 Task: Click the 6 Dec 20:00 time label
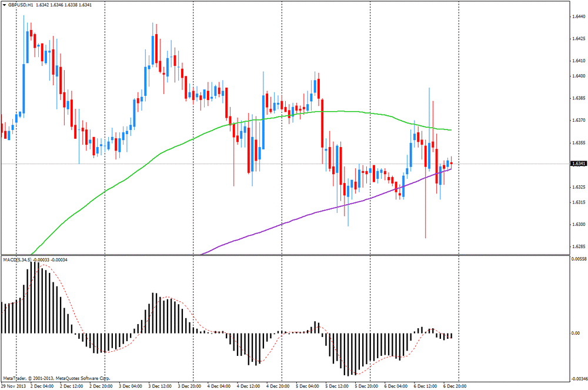(x=456, y=386)
